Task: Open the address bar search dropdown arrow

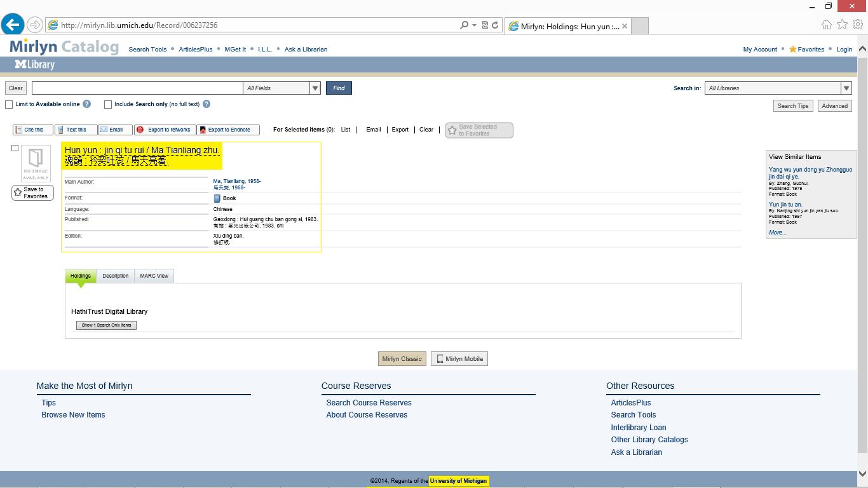Action: [474, 25]
